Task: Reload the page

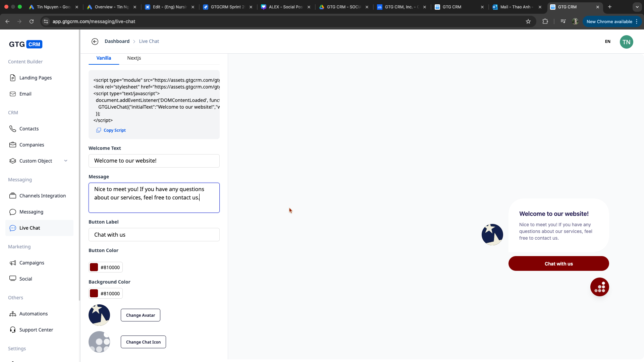Action: click(x=32, y=21)
